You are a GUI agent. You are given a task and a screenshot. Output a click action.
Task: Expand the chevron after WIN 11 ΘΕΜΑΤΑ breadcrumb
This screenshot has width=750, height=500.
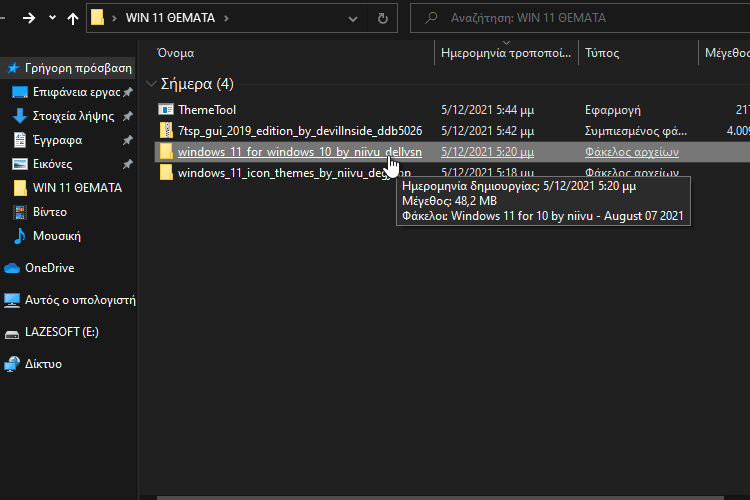(x=226, y=18)
